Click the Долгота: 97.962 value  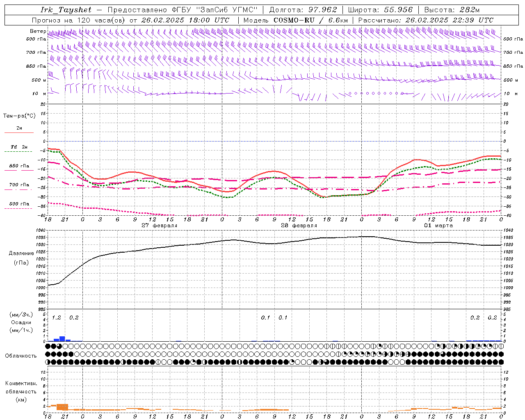303,10
